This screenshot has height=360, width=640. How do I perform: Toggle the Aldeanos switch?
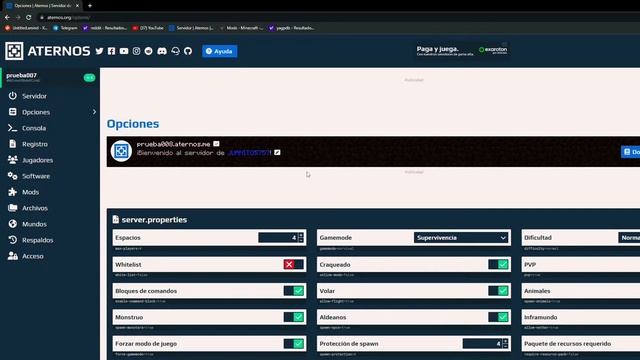pyautogui.click(x=498, y=317)
